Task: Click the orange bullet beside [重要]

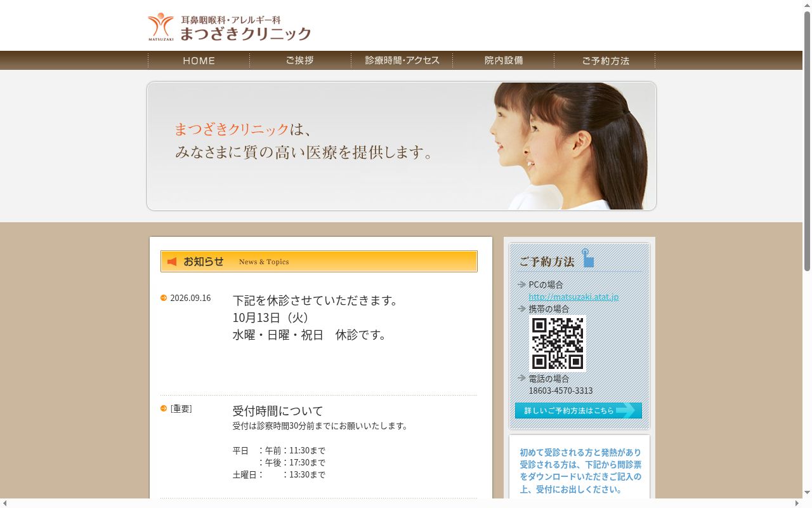Action: (x=164, y=408)
